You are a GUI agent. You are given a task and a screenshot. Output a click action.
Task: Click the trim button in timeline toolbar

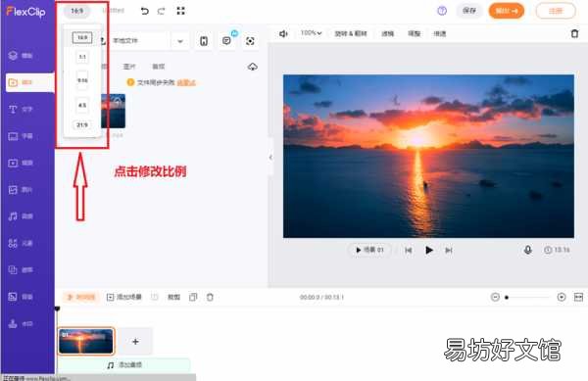pyautogui.click(x=173, y=297)
